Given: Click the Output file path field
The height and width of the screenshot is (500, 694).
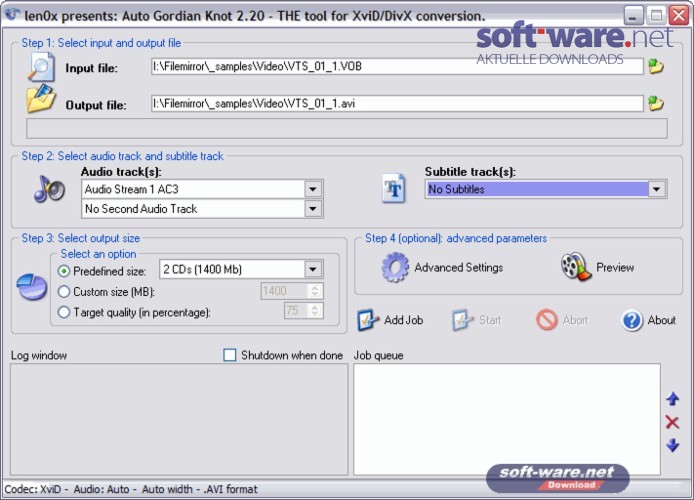Looking at the screenshot, I should [397, 104].
